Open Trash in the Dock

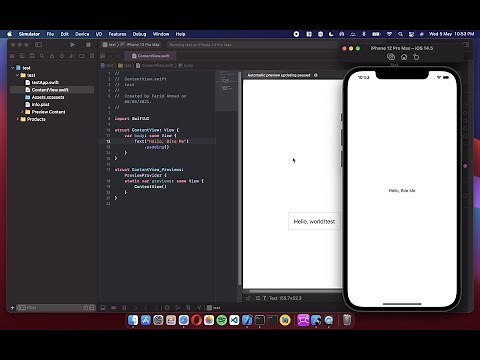(x=347, y=320)
